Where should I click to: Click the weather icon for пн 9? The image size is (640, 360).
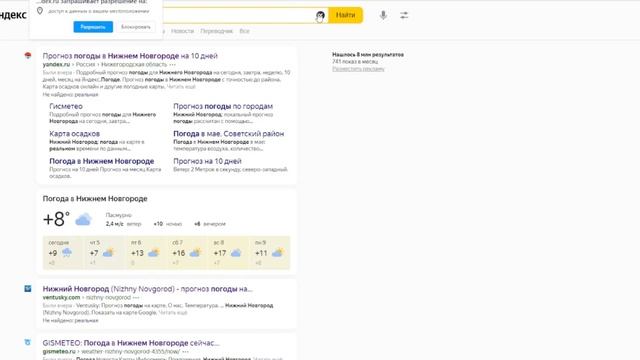coord(278,253)
